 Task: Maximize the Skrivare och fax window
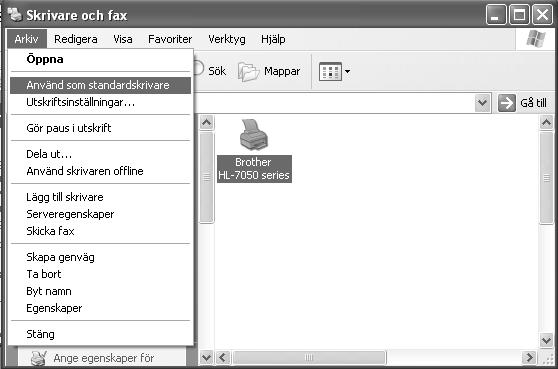pos(519,15)
